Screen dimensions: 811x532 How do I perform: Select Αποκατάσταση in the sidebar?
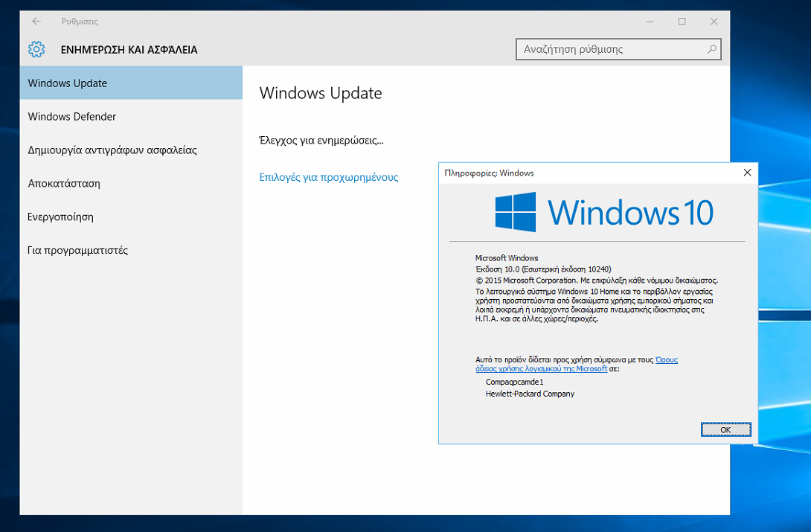click(131, 184)
